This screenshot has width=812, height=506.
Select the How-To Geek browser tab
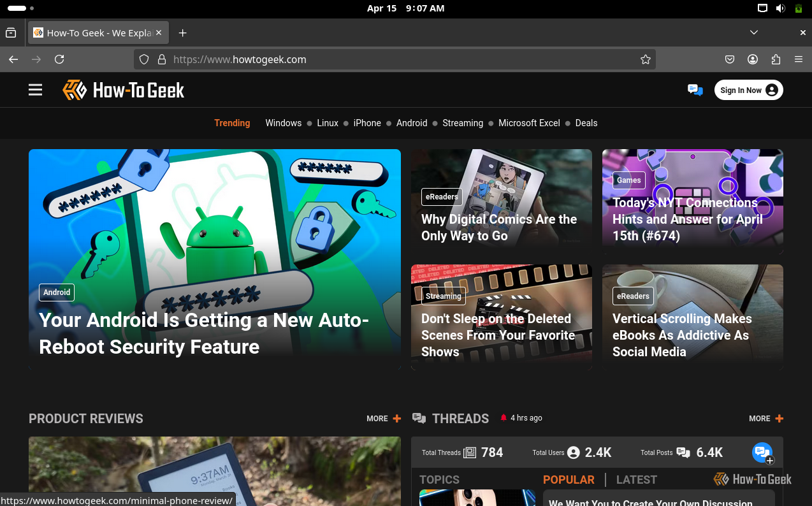click(99, 33)
